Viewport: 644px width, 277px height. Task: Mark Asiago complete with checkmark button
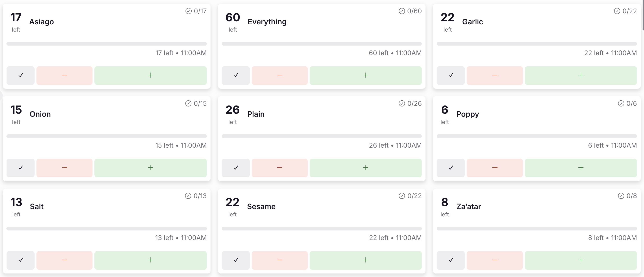[x=21, y=75]
